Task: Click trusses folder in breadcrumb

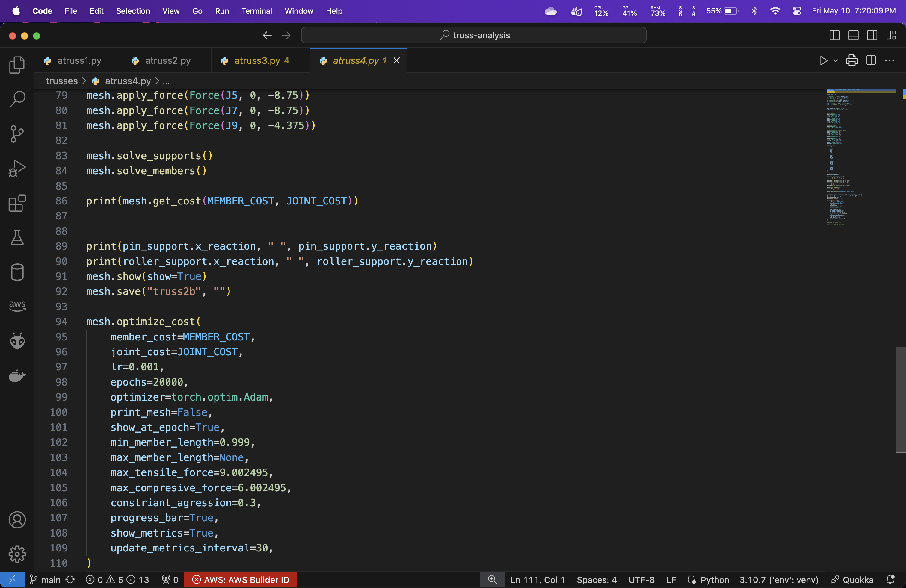Action: click(62, 81)
